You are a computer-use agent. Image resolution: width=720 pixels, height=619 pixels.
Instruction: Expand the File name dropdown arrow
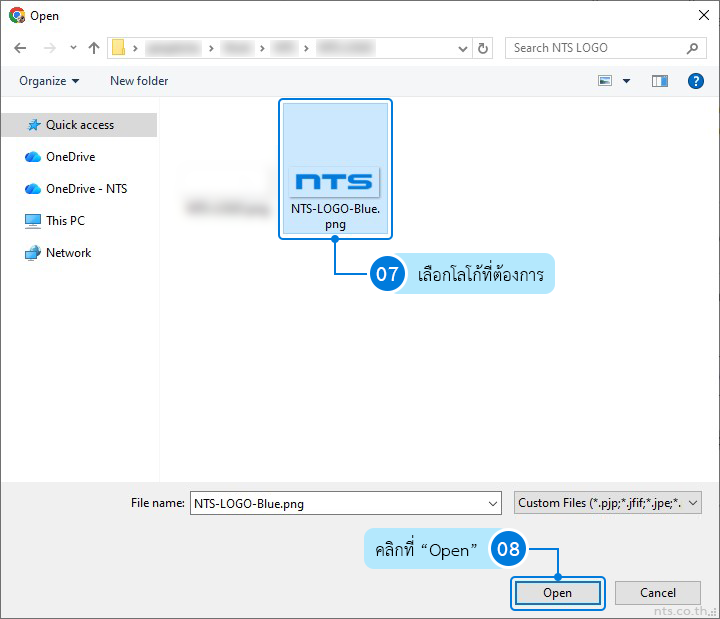(493, 504)
